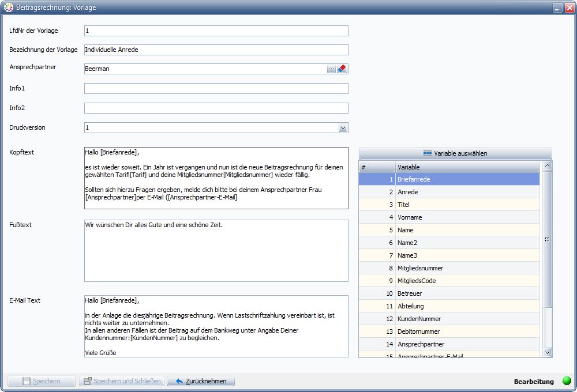This screenshot has height=392, width=577.
Task: Click inside the E-Mail Text area
Action: (x=216, y=326)
